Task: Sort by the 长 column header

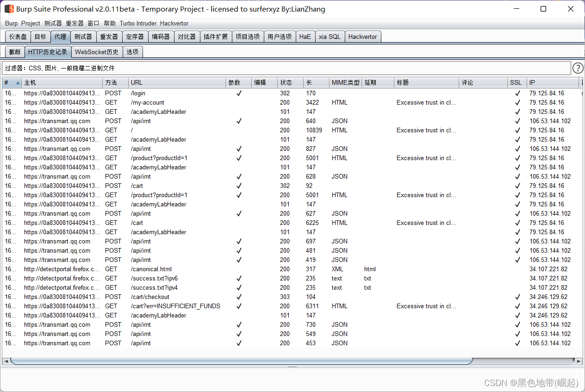Action: pyautogui.click(x=317, y=83)
